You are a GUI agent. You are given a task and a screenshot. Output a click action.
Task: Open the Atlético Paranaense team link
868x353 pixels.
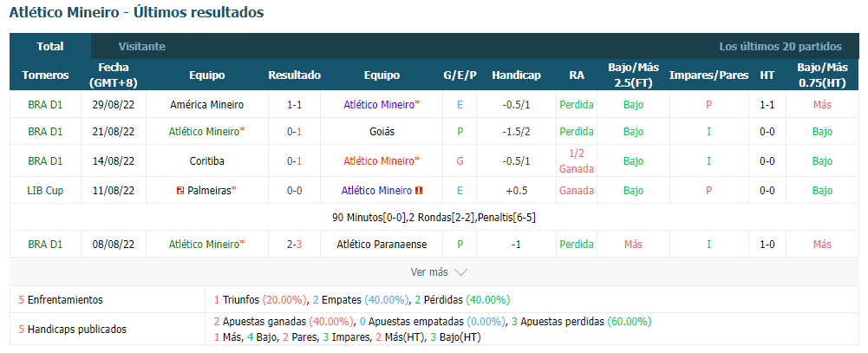(x=382, y=244)
